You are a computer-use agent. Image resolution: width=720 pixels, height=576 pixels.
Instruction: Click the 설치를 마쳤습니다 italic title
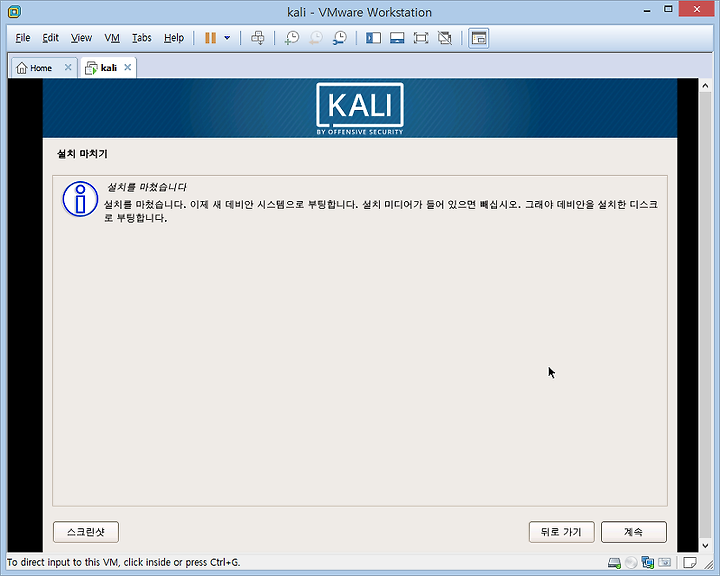tap(146, 187)
